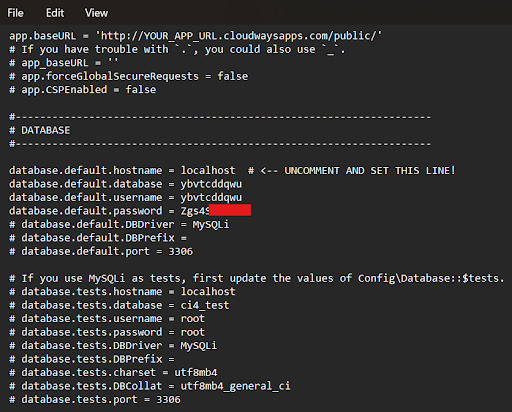This screenshot has height=412, width=512.
Task: Click the Config\Database::$tests comment line
Action: tap(257, 278)
